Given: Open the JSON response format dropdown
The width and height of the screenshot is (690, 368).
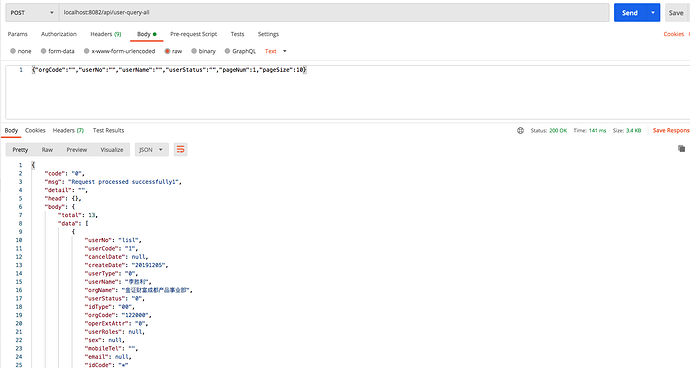Looking at the screenshot, I should pyautogui.click(x=151, y=150).
